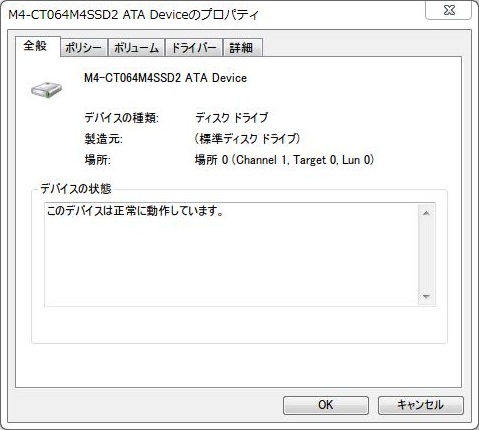Select the ドライバー tab
Viewport: 479px width, 430px height.
194,48
